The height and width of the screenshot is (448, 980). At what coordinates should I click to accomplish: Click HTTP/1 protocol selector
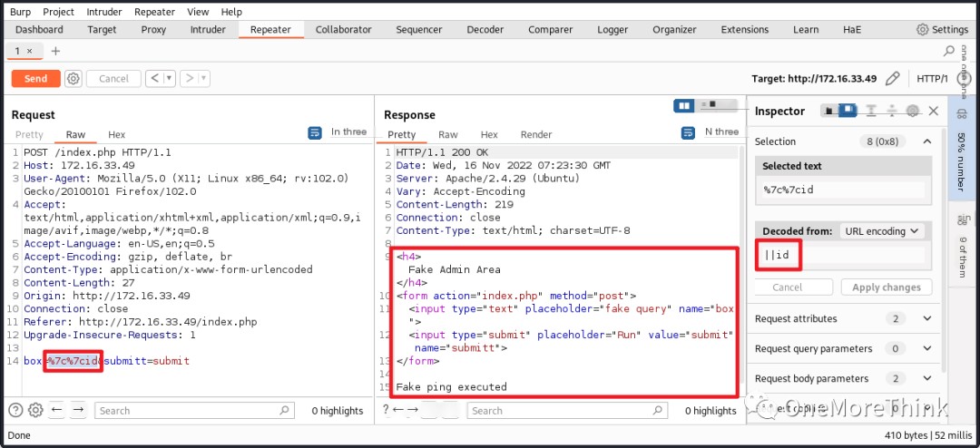click(932, 78)
